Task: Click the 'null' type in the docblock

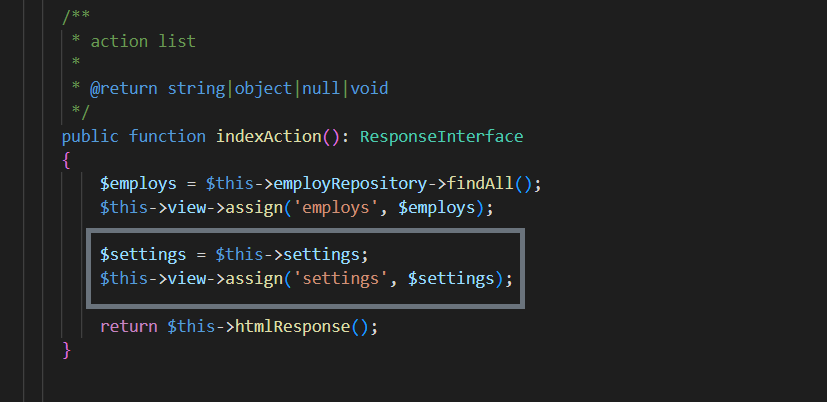Action: 321,88
